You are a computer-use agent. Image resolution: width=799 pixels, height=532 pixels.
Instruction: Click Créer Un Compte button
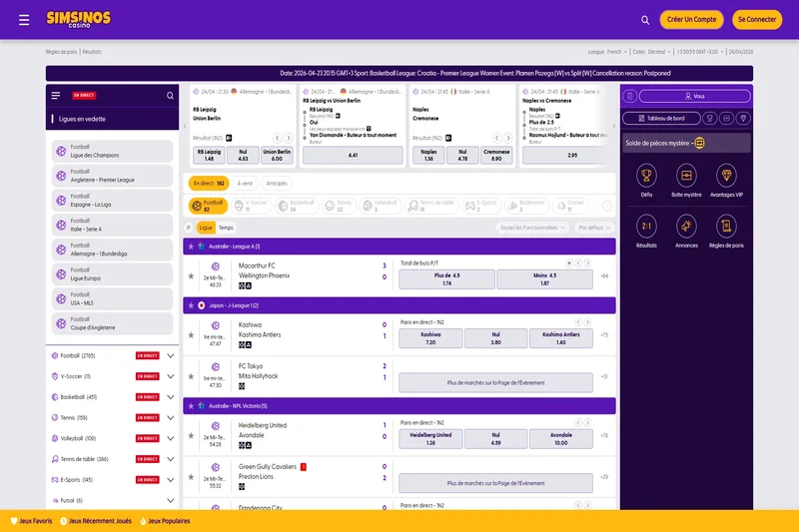point(691,20)
